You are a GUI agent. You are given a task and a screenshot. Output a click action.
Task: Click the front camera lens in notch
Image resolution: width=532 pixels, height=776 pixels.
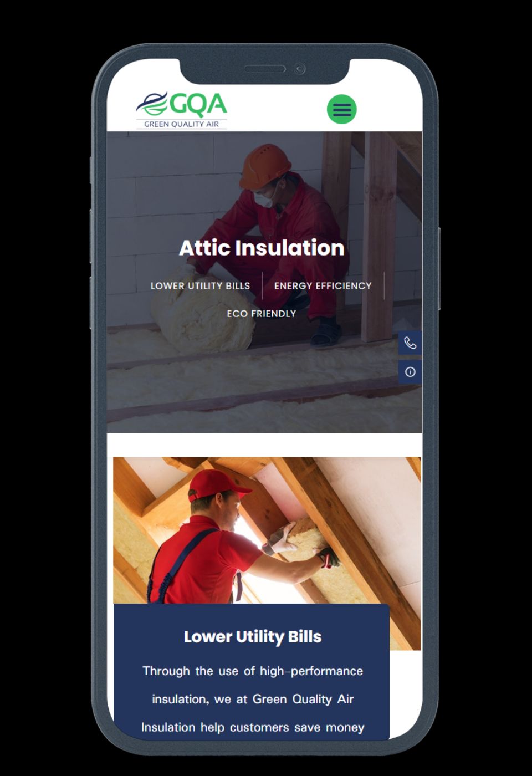[300, 69]
